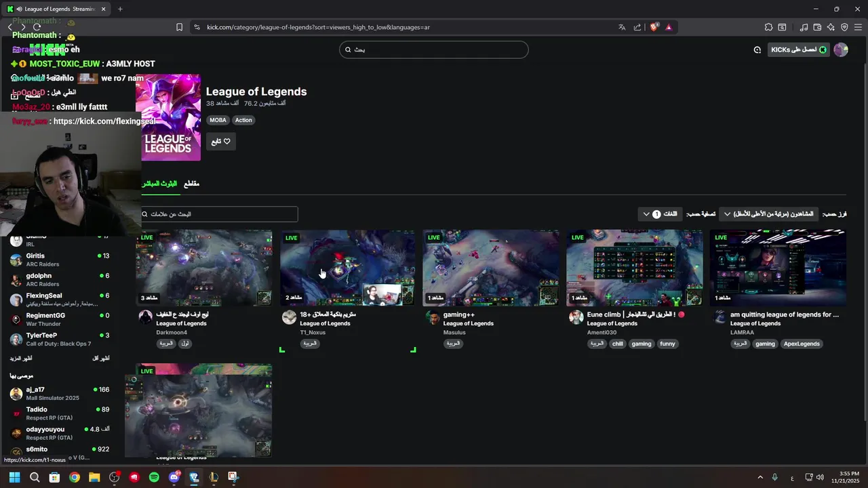Open the browser extensions puzzle icon
The width and height of the screenshot is (868, 488).
point(768,27)
